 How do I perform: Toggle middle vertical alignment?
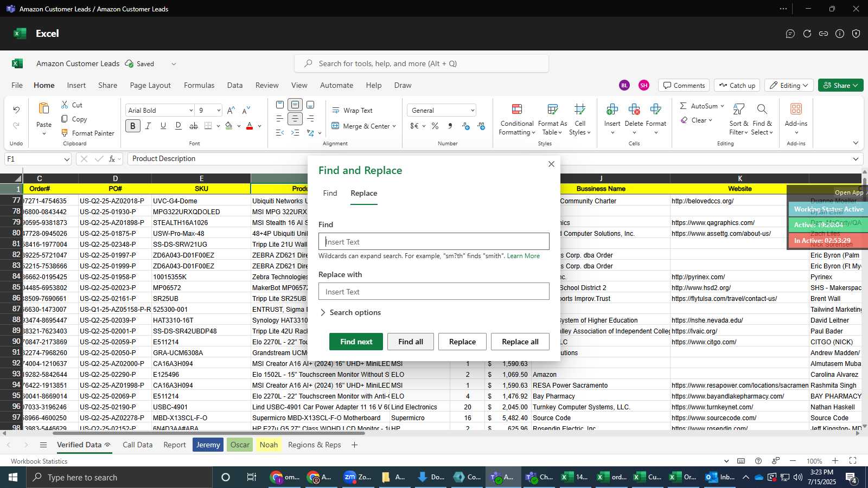(295, 105)
